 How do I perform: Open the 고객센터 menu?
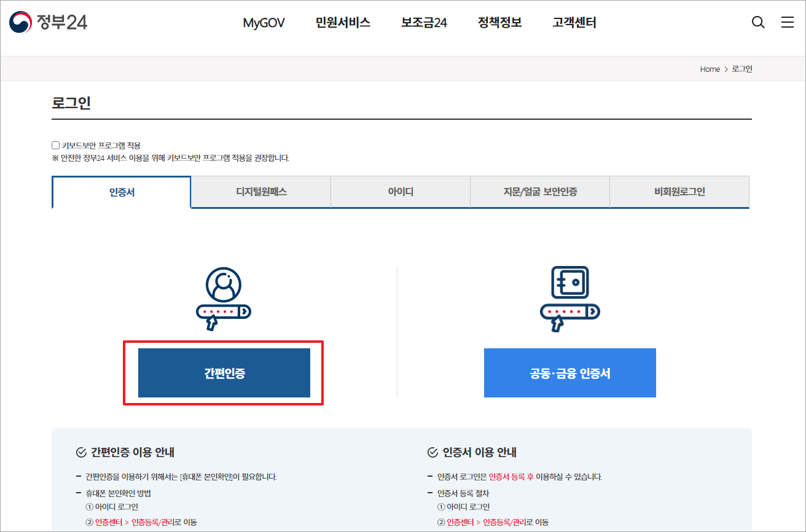coord(573,22)
